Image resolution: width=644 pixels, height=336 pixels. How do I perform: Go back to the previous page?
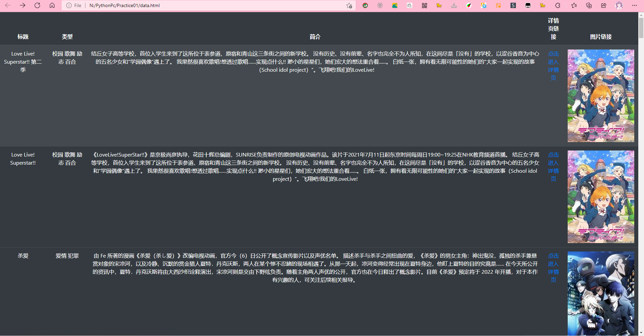8,5
